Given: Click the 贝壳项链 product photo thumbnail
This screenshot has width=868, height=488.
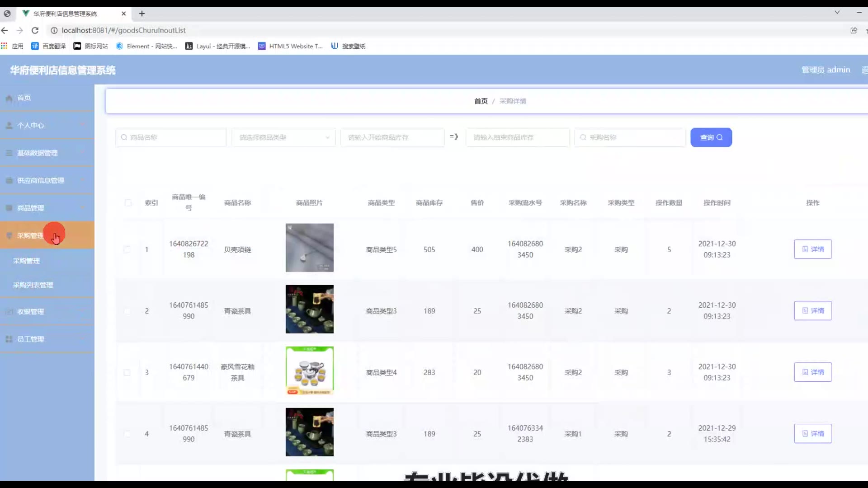Looking at the screenshot, I should pos(310,248).
